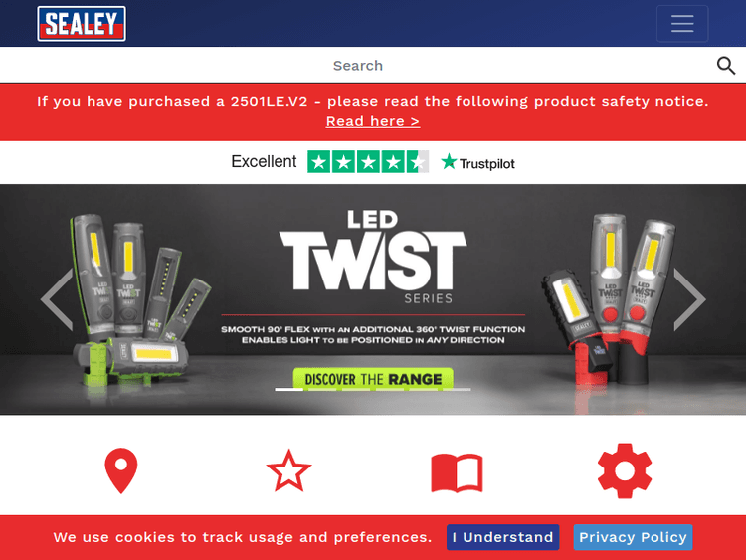Click the Trustpilot logo
This screenshot has width=746, height=560.
pyautogui.click(x=477, y=163)
